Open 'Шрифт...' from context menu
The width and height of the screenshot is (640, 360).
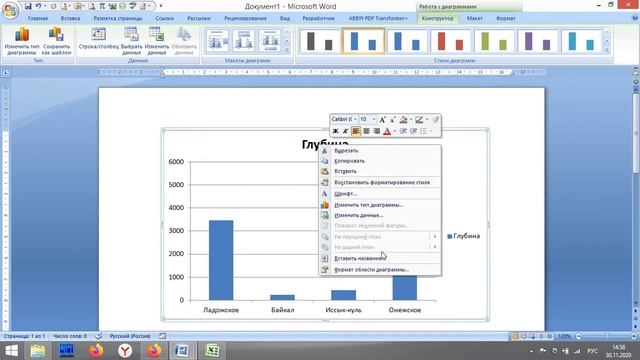pos(380,194)
